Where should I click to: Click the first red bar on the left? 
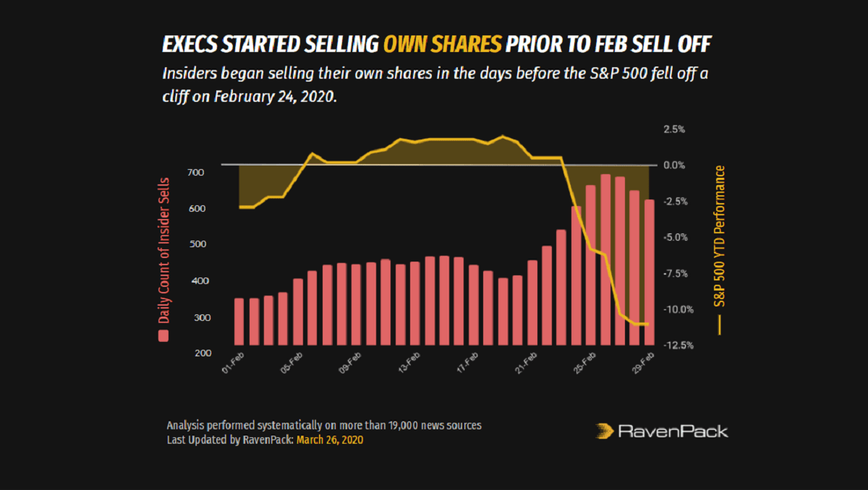tap(239, 321)
